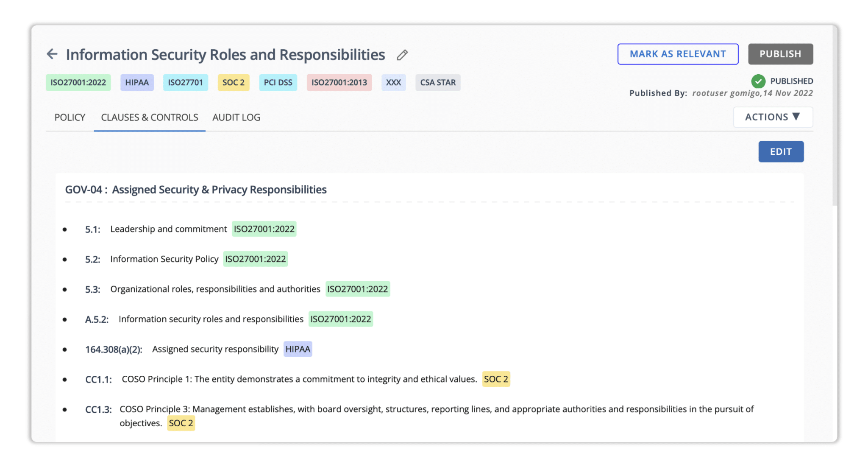The image size is (868, 467).
Task: Select the PCI DSS tag
Action: [278, 82]
